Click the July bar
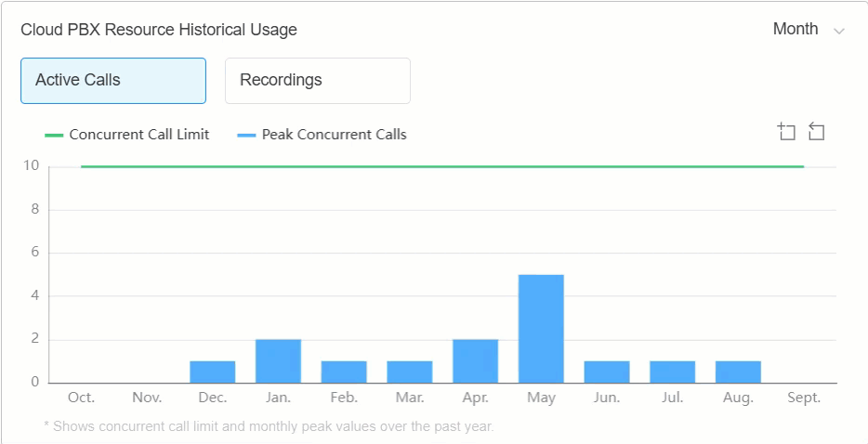Screen dimensions: 868x444 pyautogui.click(x=673, y=372)
